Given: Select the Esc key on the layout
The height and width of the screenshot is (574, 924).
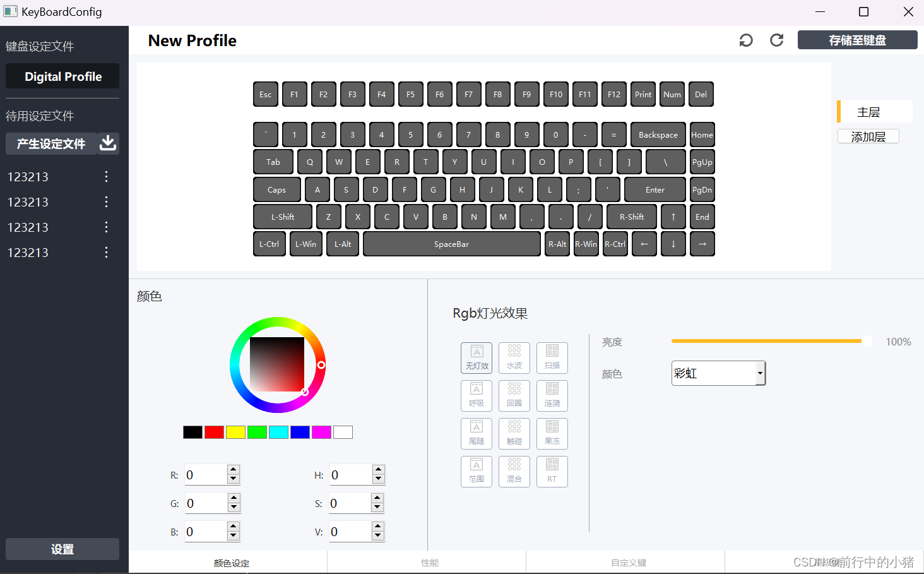Looking at the screenshot, I should (x=266, y=94).
